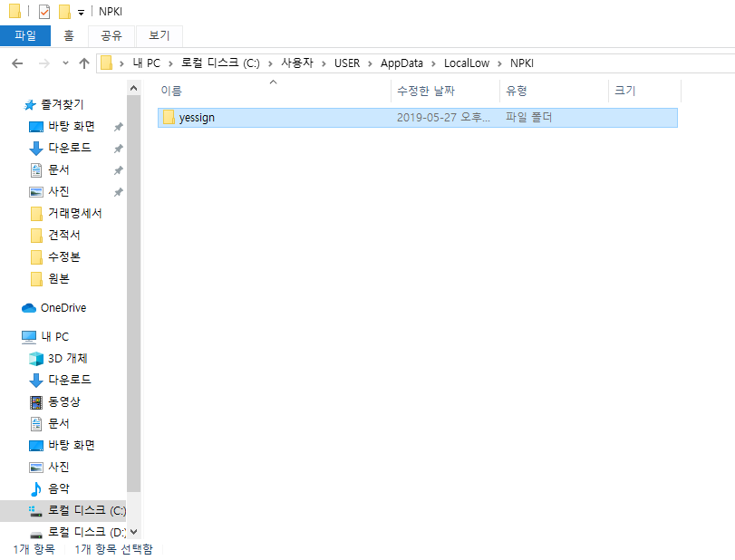Click the 즐겨찾기 star icon

(x=30, y=105)
